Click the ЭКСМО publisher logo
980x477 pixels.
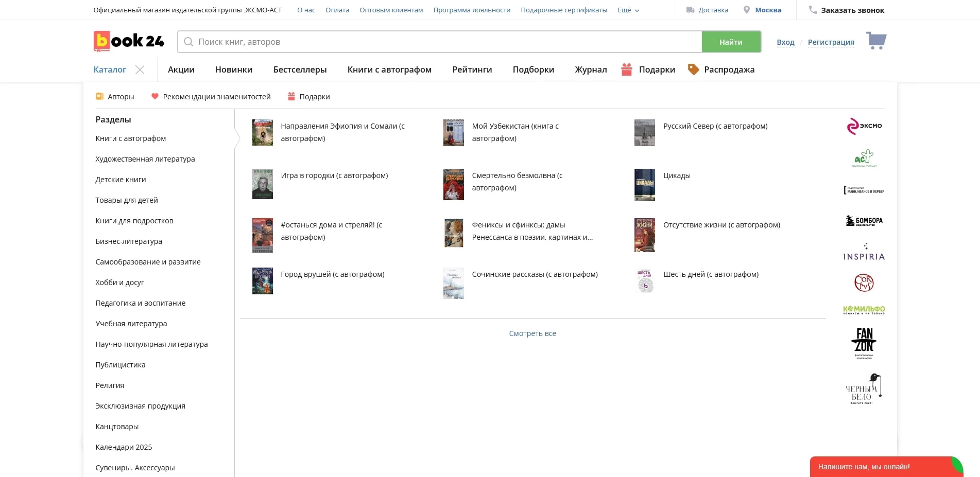864,126
